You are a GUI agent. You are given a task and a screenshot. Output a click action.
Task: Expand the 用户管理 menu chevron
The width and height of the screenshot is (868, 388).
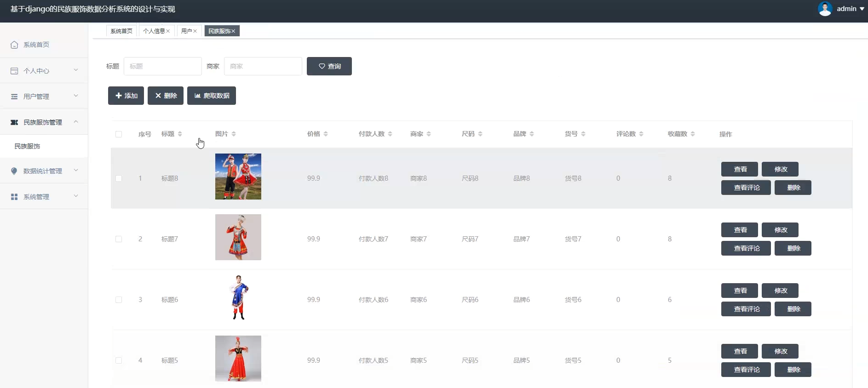point(76,96)
